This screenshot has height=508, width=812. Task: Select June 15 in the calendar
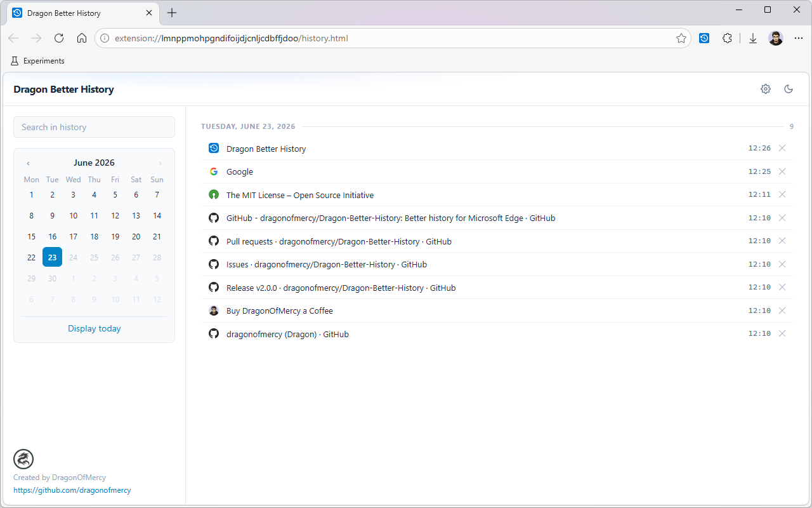point(31,236)
